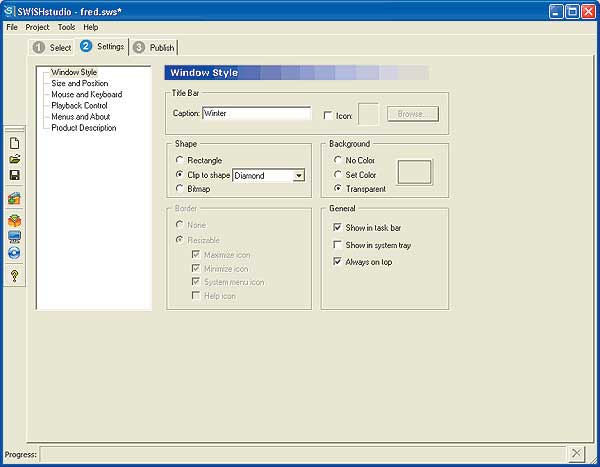
Task: Click the Save floppy disk icon
Action: 14,175
